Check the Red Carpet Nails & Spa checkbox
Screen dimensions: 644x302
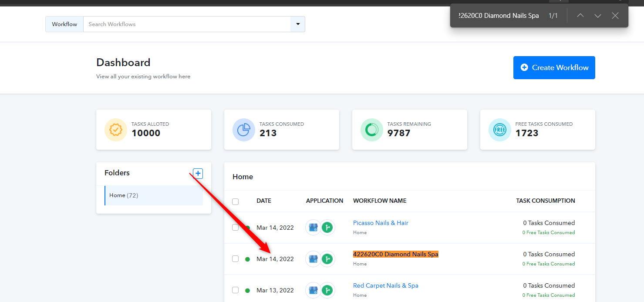[x=236, y=290]
